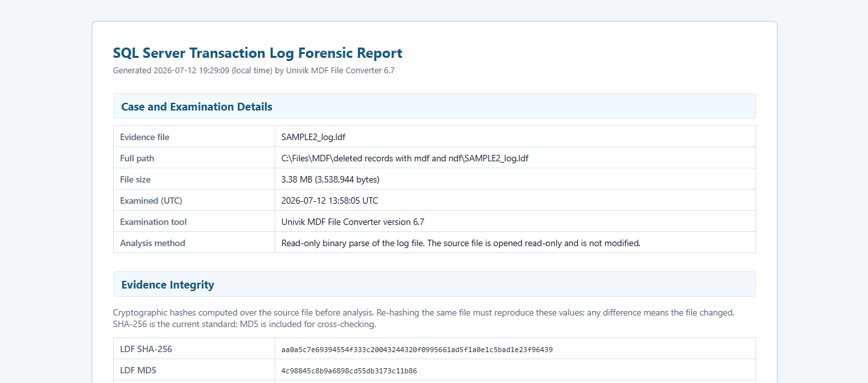This screenshot has width=868, height=383.
Task: Click the C:\Files\MDF full path value
Action: [405, 158]
